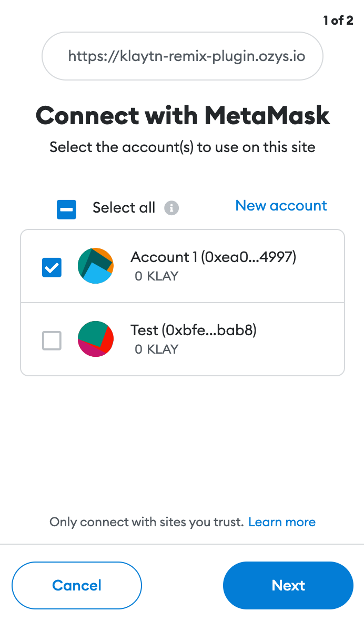Viewport: 364px width, 621px height.
Task: Click the Connect with MetaMask heading
Action: click(x=183, y=116)
